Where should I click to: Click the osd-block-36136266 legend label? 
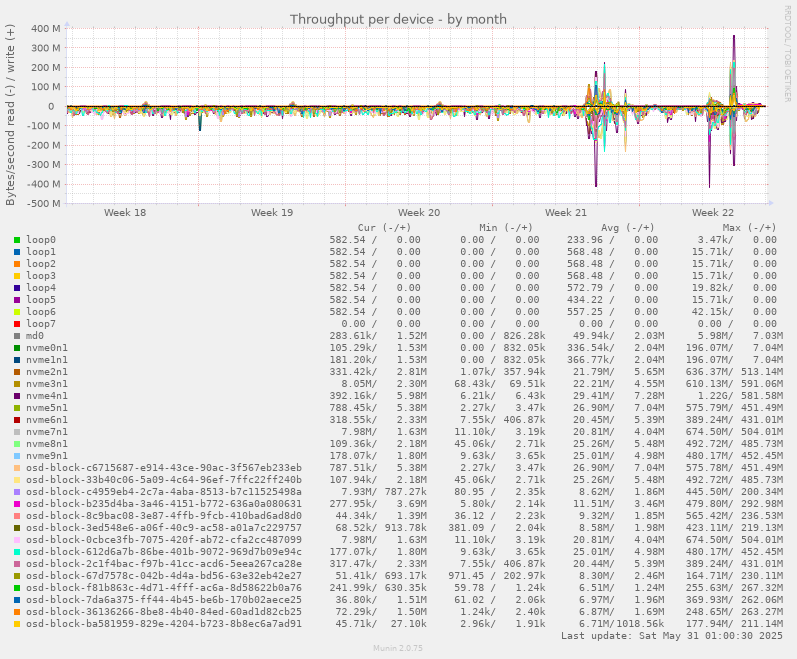click(x=164, y=612)
